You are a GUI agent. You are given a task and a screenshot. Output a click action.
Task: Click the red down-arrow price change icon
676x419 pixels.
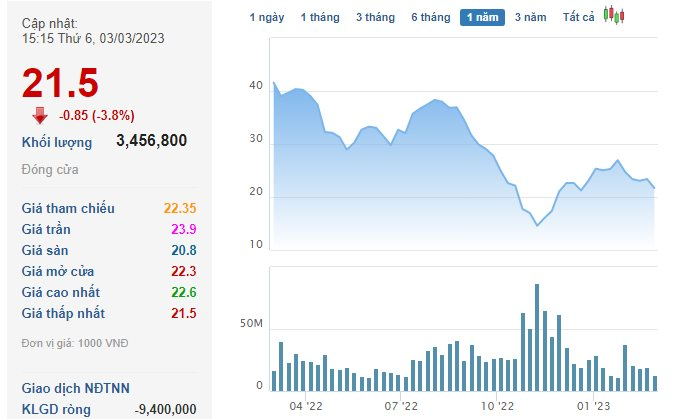[x=40, y=114]
